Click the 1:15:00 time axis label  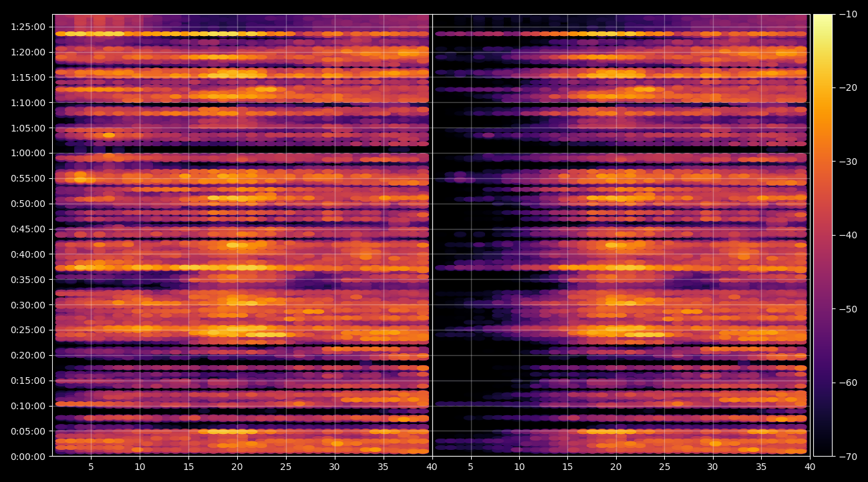pyautogui.click(x=29, y=77)
